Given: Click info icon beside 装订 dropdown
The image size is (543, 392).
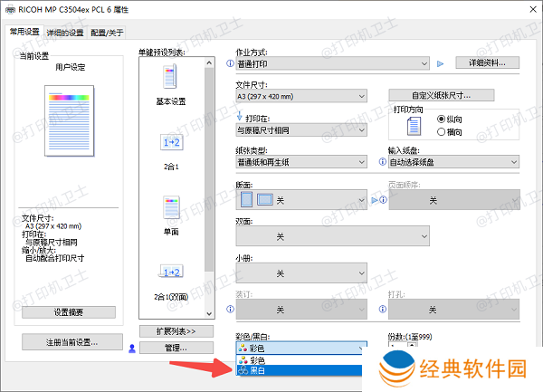Looking at the screenshot, I should tap(230, 309).
